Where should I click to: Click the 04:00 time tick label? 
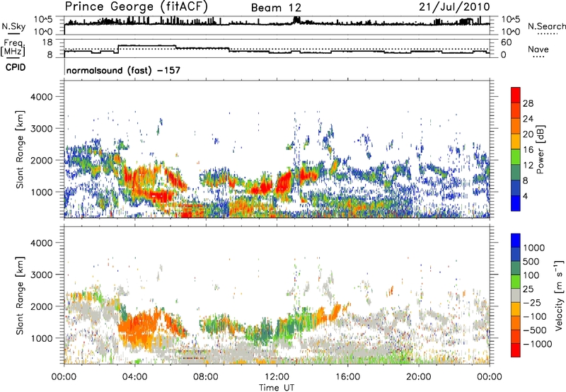134,377
